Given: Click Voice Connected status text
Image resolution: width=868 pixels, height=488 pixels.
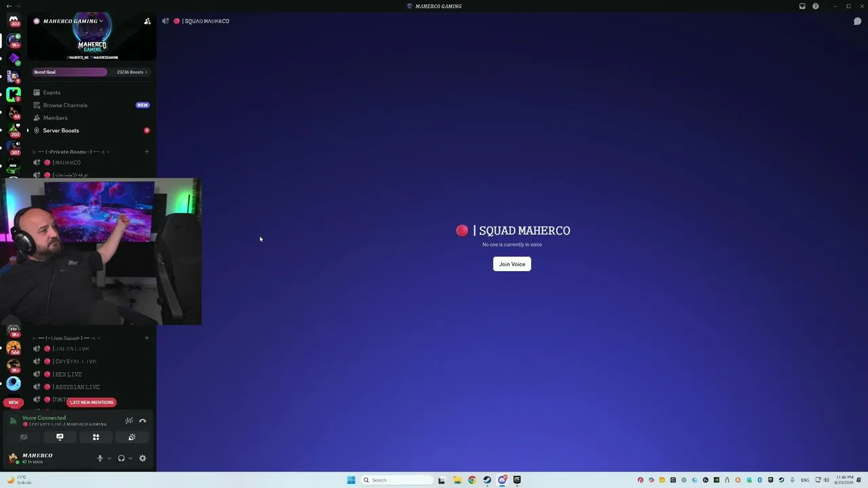Looking at the screenshot, I should click(44, 418).
